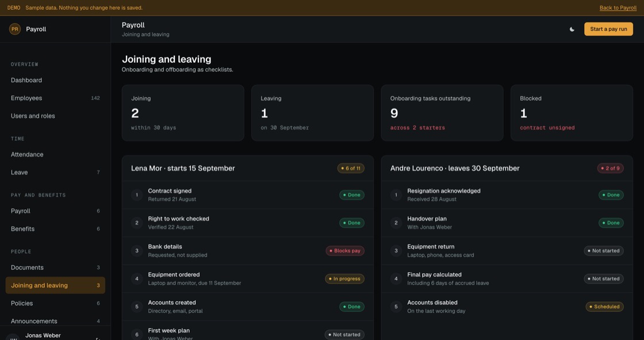The image size is (644, 340).
Task: Click step 4 circle beside Final pay calculated
Action: click(396, 279)
